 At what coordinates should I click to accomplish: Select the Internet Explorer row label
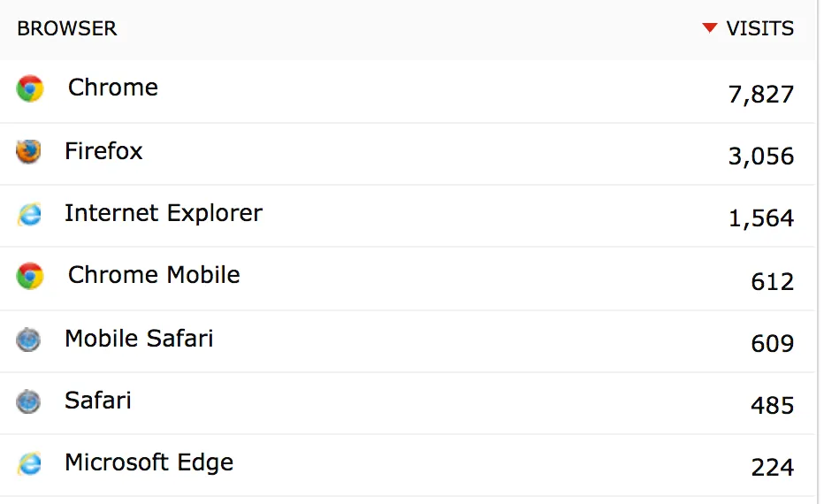[164, 213]
